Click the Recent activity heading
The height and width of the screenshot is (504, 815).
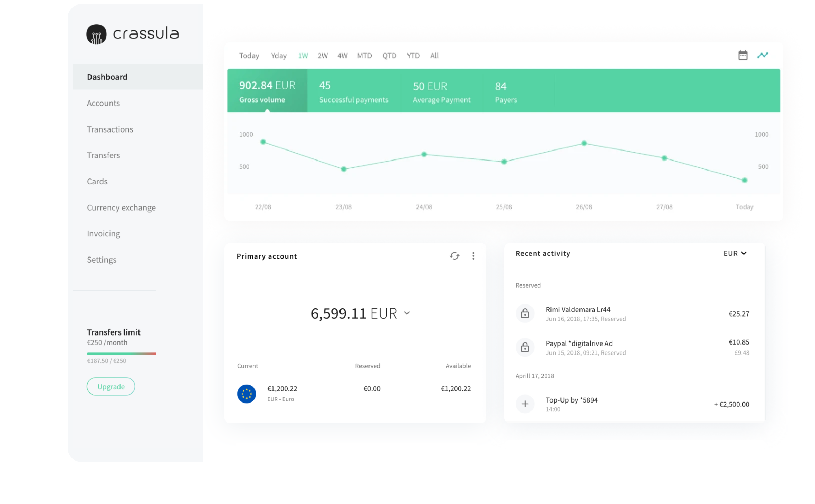tap(543, 253)
